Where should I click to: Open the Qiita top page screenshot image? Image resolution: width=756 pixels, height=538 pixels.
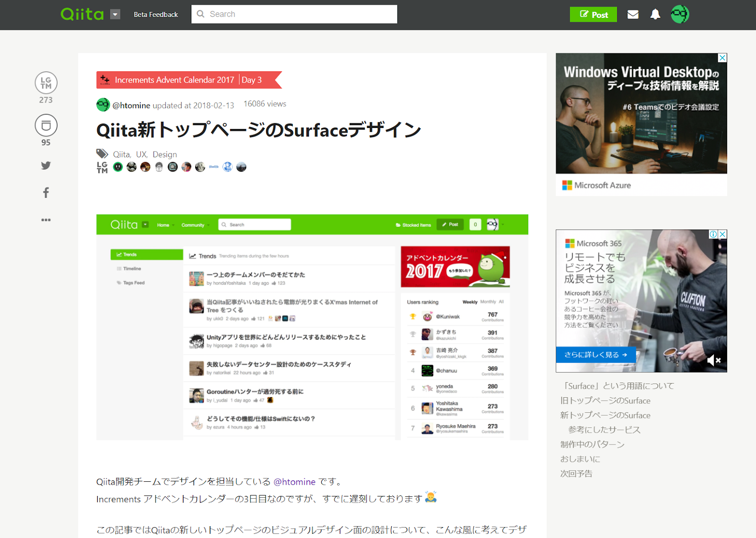click(312, 327)
